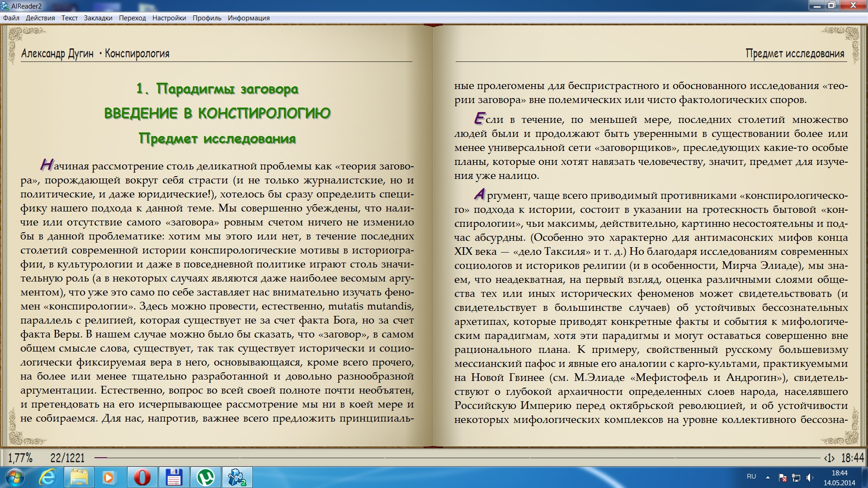
Task: Click the profile number indicator <1>
Action: pos(829,458)
